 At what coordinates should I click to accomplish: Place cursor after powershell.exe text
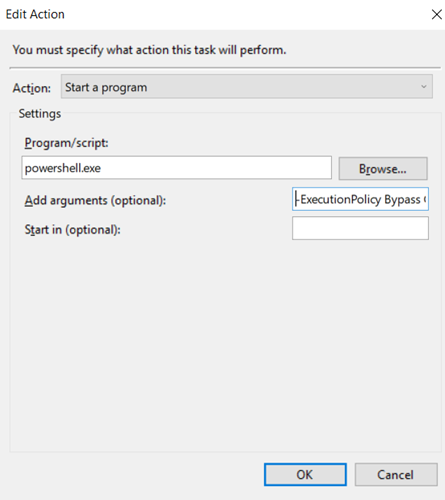(102, 168)
